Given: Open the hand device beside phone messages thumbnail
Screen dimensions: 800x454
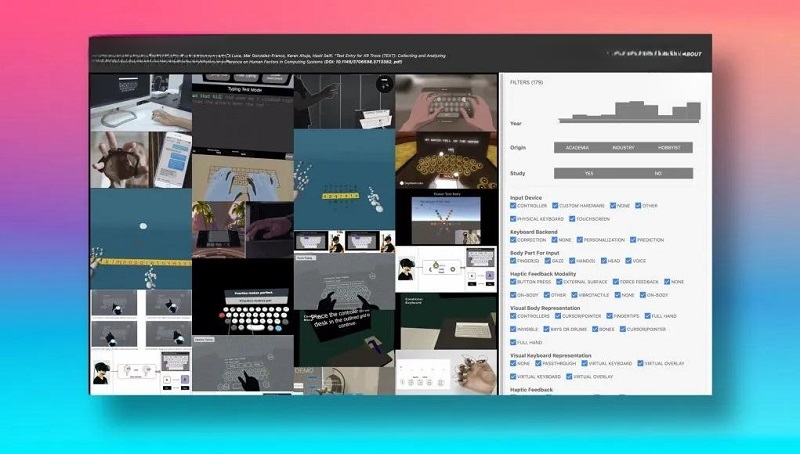Looking at the screenshot, I should click(141, 160).
